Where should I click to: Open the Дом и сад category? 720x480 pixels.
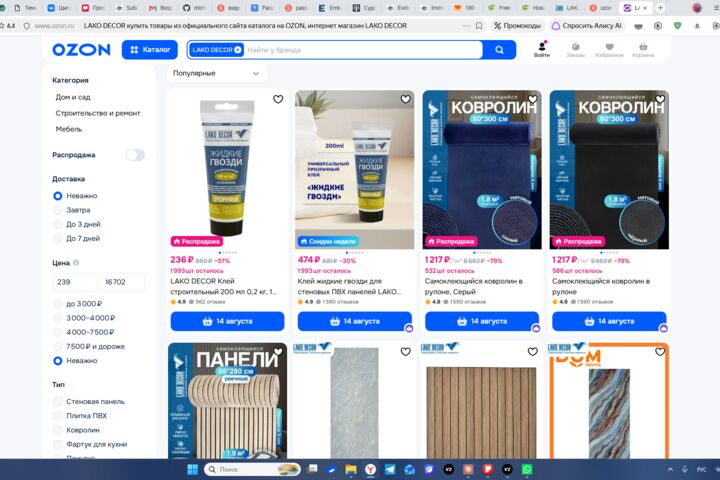tap(73, 97)
